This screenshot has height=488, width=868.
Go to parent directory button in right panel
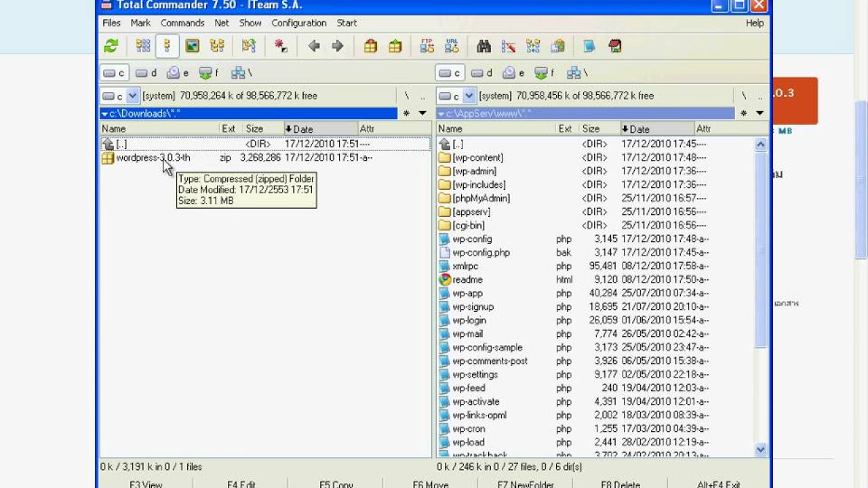pyautogui.click(x=759, y=96)
